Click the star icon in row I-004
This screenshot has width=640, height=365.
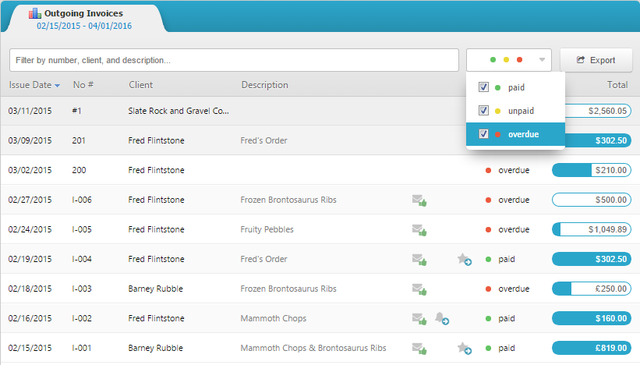[464, 259]
